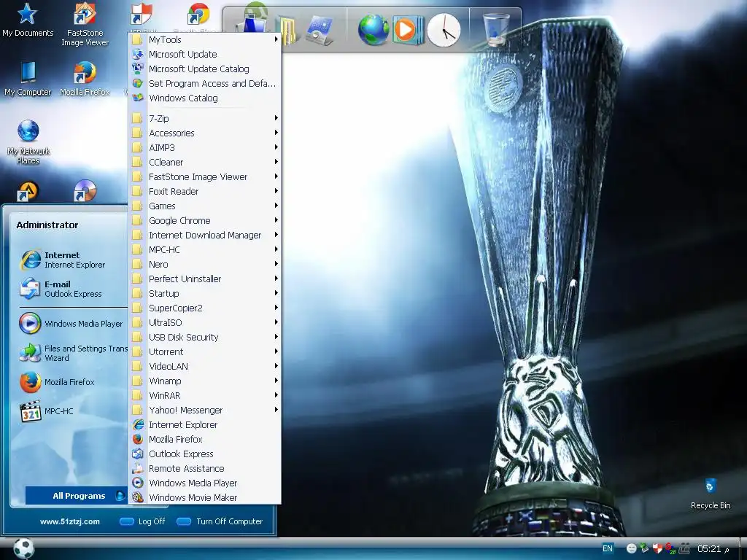Click the orange play media icon in dock
The image size is (747, 560).
point(407,29)
